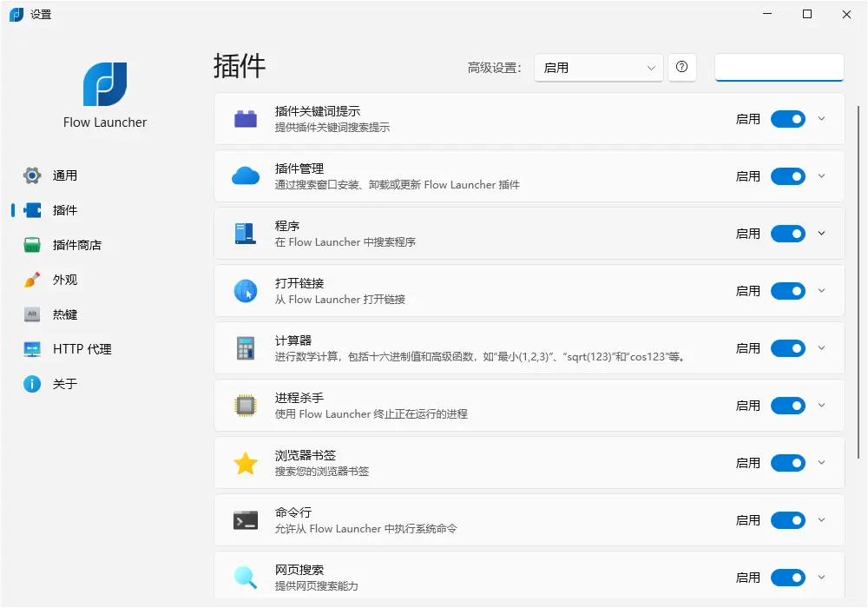Click the chip icon of 进程杀手
This screenshot has height=608, width=868.
pos(246,406)
